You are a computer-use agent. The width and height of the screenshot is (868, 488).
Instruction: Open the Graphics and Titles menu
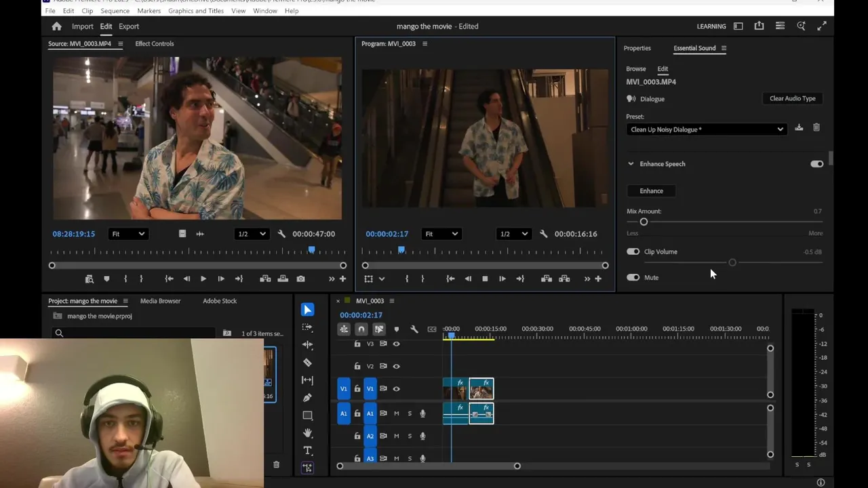(x=196, y=11)
